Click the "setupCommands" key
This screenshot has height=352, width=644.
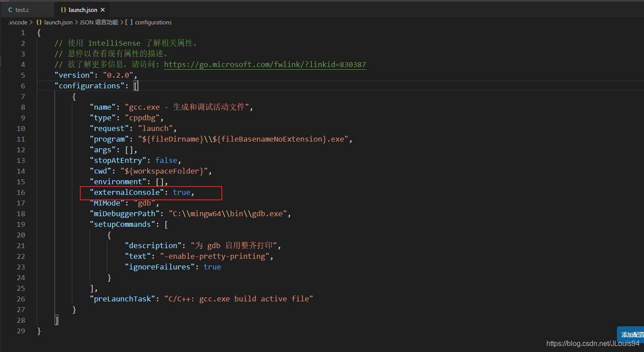tap(122, 224)
